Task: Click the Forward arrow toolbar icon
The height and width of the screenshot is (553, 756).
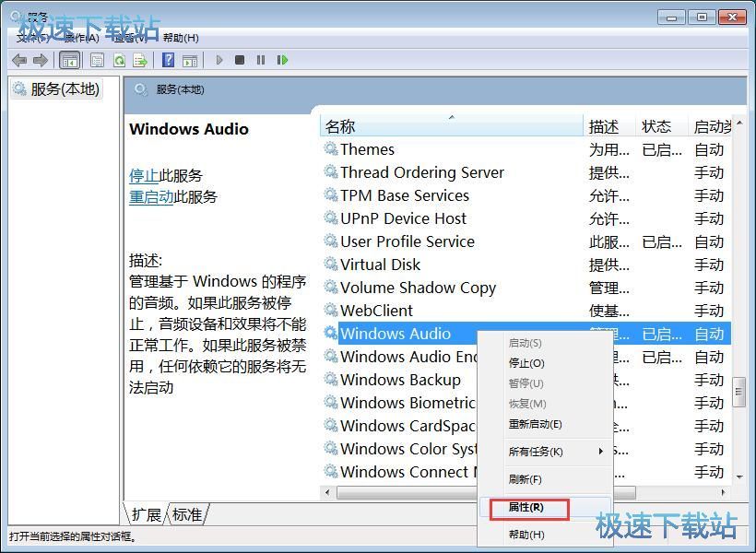Action: click(x=41, y=60)
